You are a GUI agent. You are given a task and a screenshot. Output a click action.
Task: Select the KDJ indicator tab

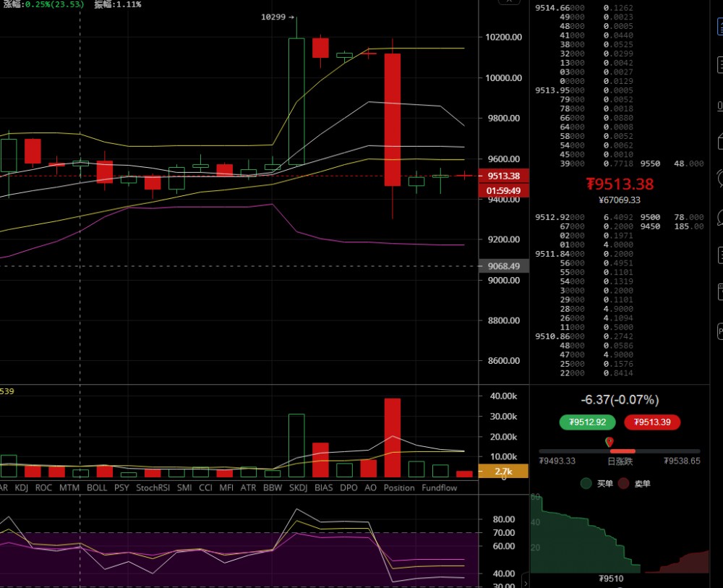[x=22, y=487]
